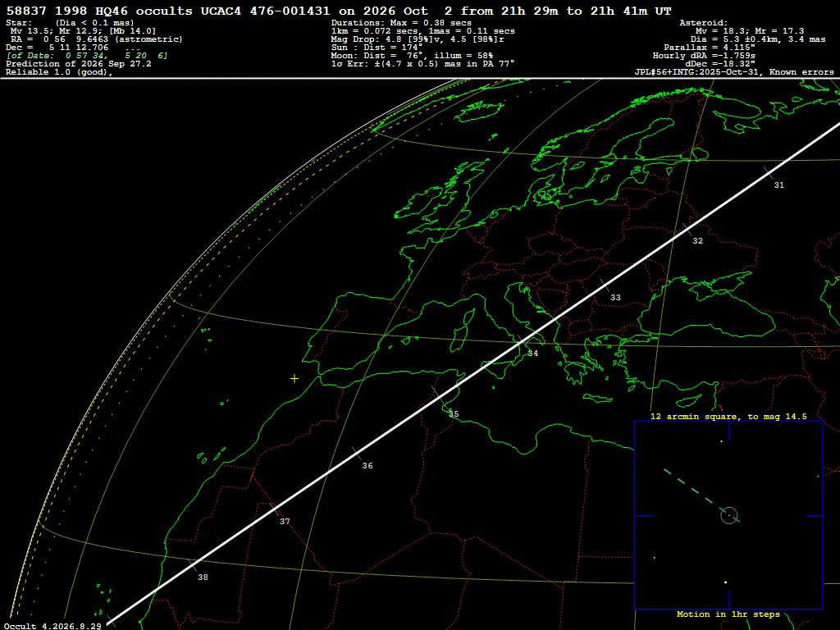Select path time marker labeled 36
The image size is (840, 630).
[367, 466]
